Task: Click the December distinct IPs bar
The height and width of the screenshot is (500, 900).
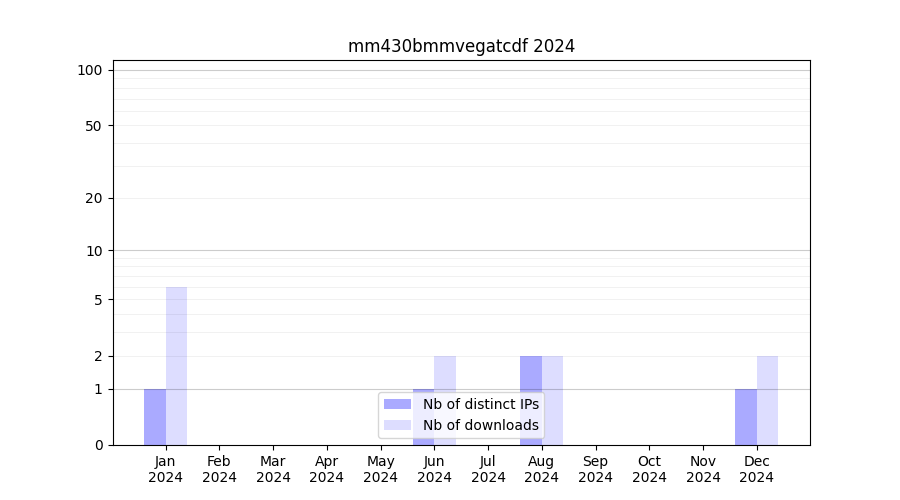Action: [x=746, y=417]
